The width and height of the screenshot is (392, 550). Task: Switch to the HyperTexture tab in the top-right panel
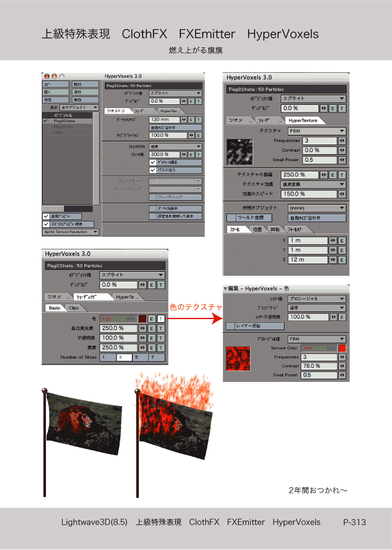(303, 120)
